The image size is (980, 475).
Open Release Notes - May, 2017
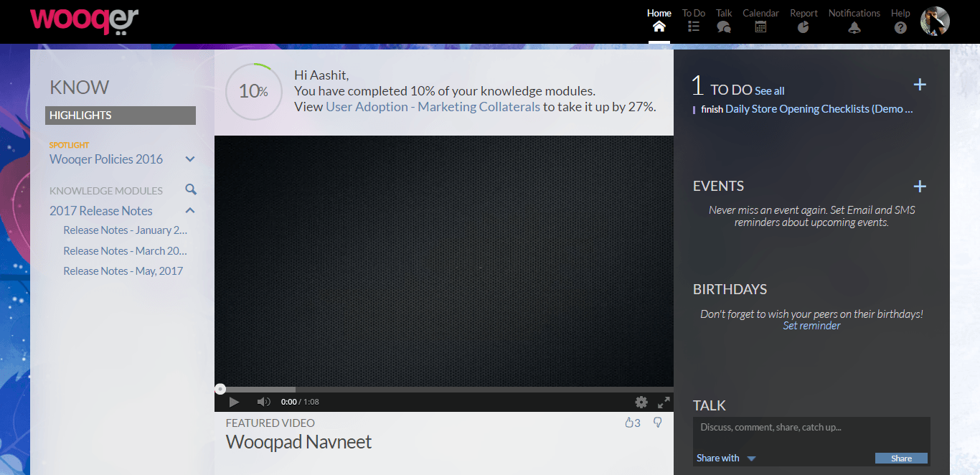click(x=123, y=271)
